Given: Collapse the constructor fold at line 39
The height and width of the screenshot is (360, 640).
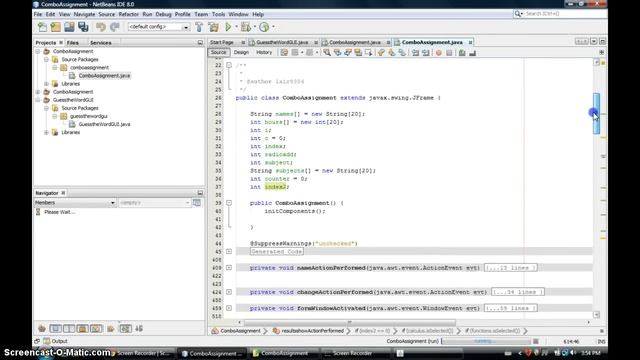Looking at the screenshot, I should [229, 203].
